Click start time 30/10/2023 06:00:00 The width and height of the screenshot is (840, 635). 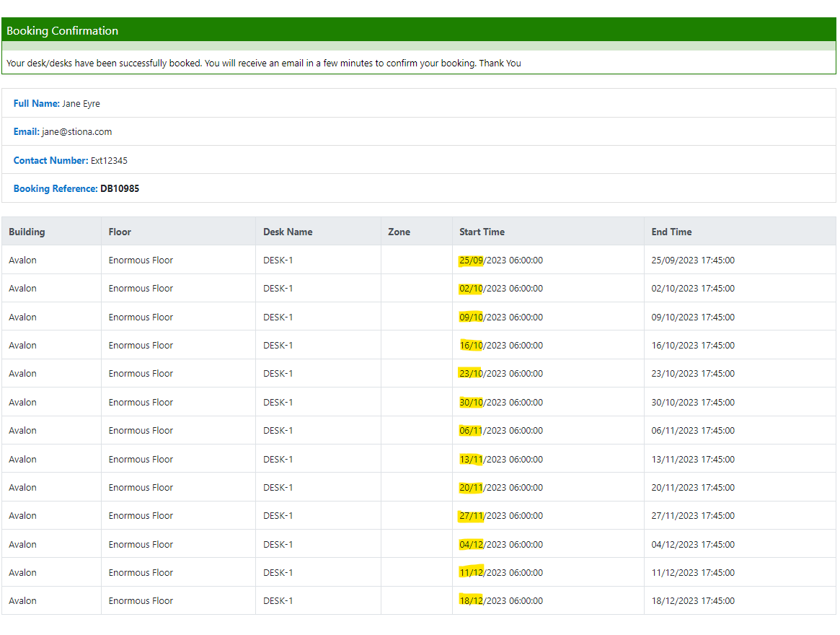tap(501, 402)
